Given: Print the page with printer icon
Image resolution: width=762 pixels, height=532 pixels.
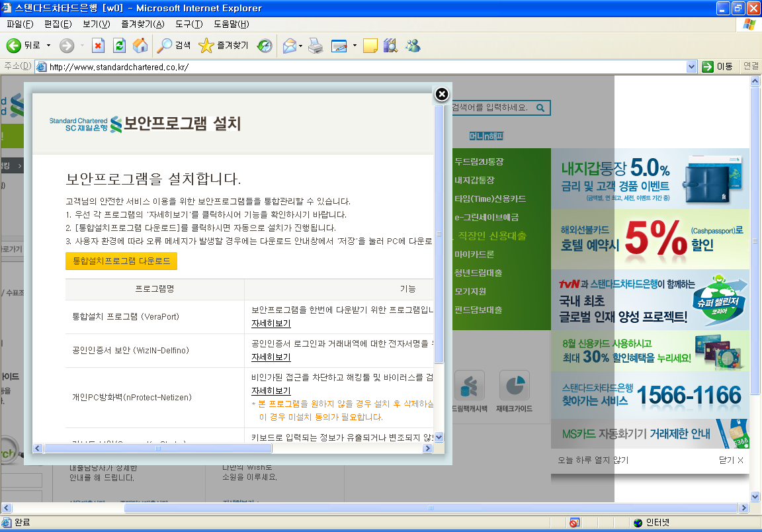Looking at the screenshot, I should click(x=316, y=46).
